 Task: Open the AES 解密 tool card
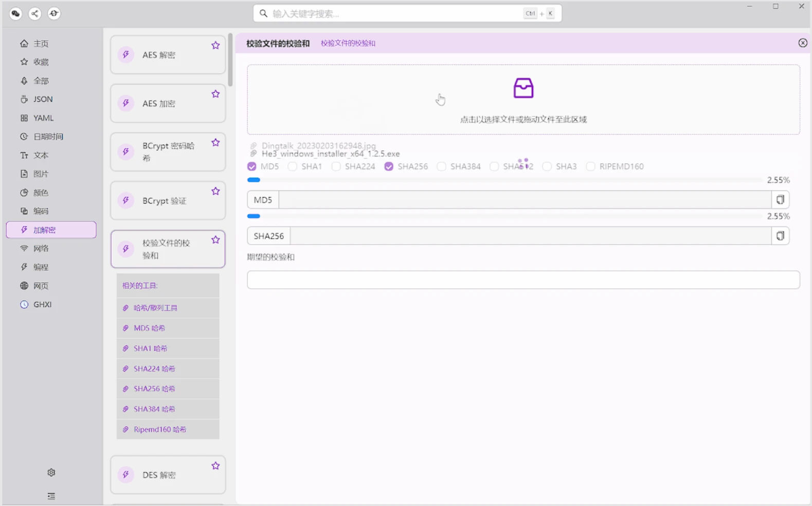[x=168, y=55]
